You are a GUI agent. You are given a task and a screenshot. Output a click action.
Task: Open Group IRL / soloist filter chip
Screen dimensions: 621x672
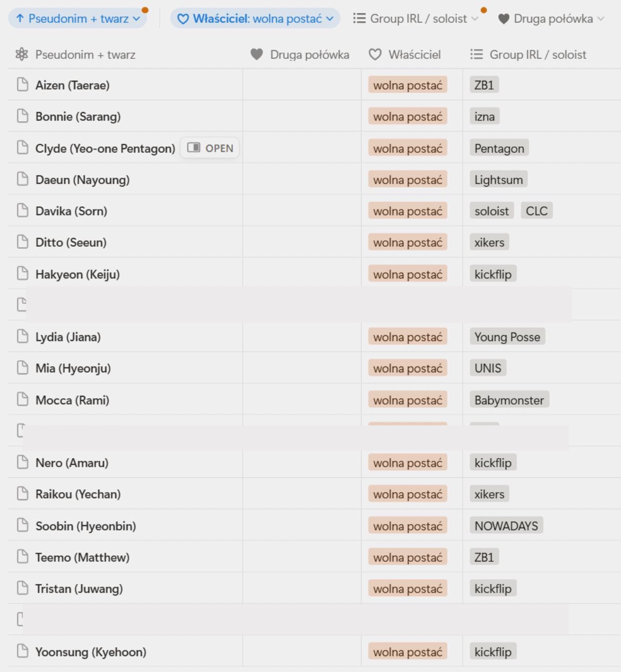pyautogui.click(x=416, y=19)
